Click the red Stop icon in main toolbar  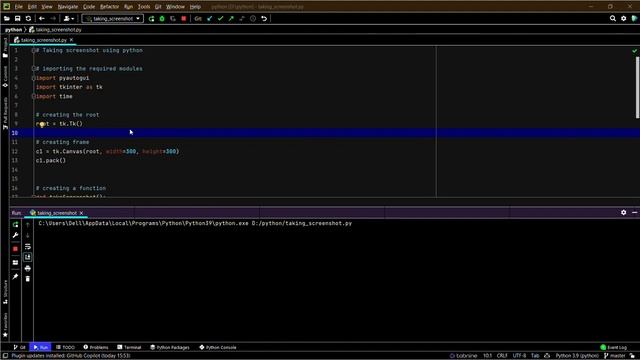coord(184,18)
